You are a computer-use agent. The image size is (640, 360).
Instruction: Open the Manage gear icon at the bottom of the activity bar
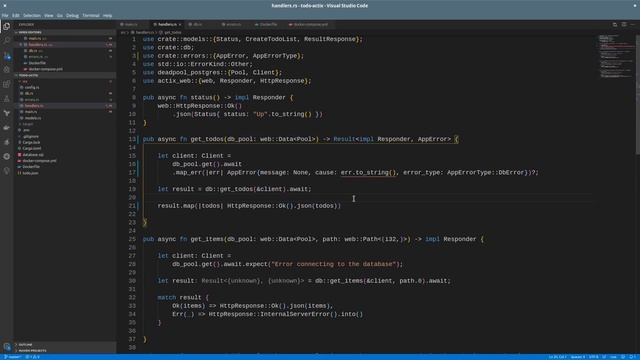point(7,347)
